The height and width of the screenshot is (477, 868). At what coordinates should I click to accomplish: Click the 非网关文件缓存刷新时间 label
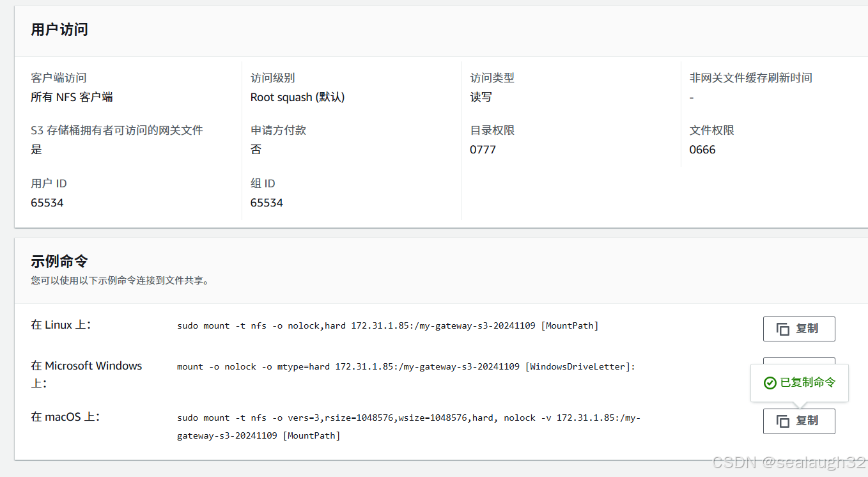click(x=751, y=78)
